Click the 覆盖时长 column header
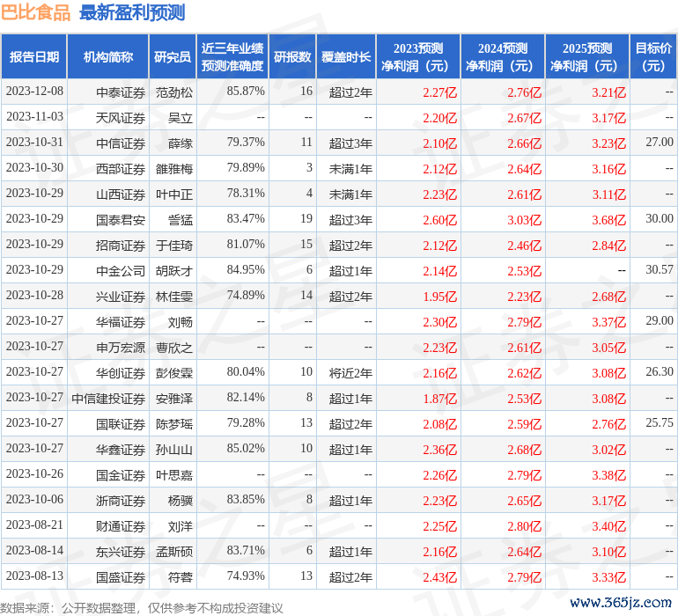This screenshot has width=678, height=616. [x=346, y=56]
